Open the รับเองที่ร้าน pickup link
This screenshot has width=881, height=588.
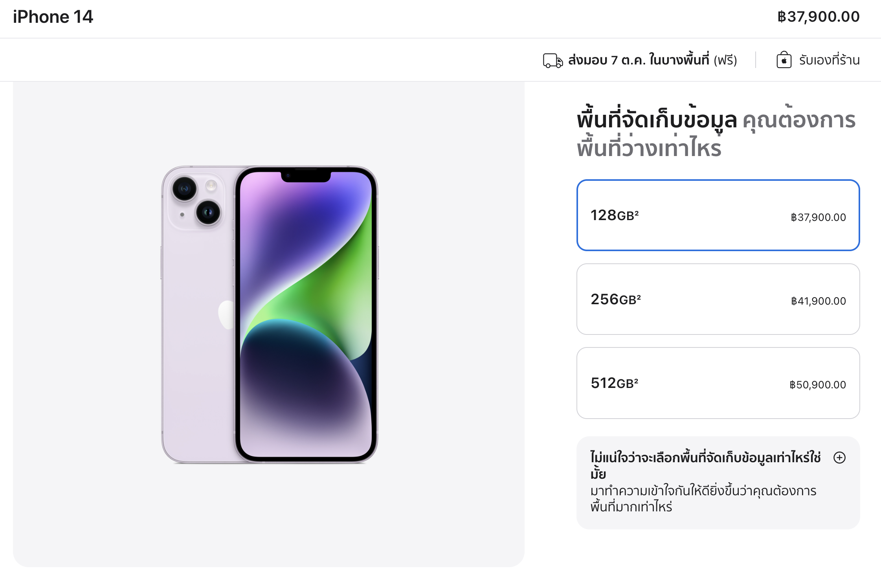829,60
